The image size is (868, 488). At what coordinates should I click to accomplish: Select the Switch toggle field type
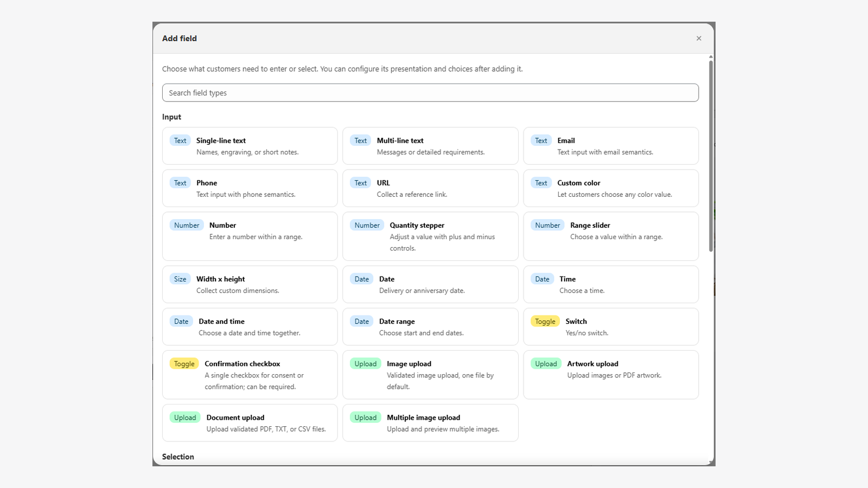(x=611, y=326)
